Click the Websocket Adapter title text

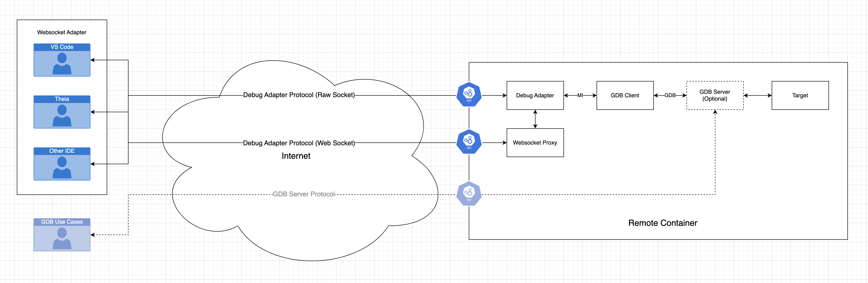[x=62, y=32]
